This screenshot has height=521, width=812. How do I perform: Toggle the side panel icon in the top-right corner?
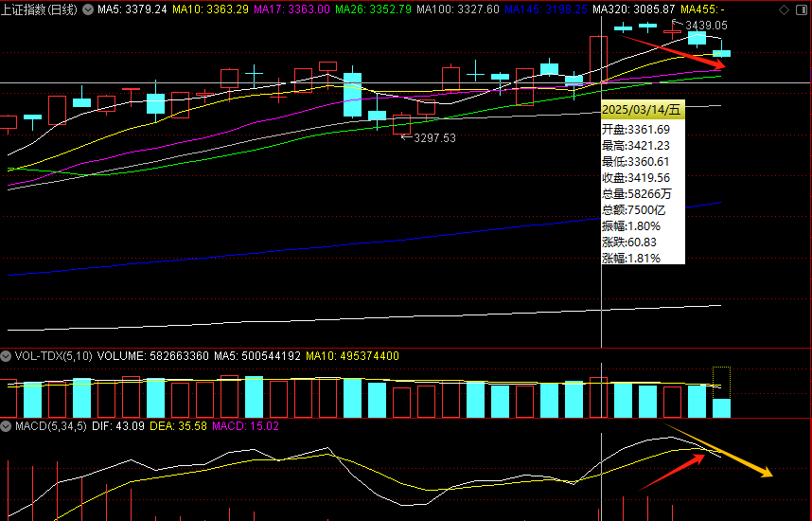(x=802, y=9)
